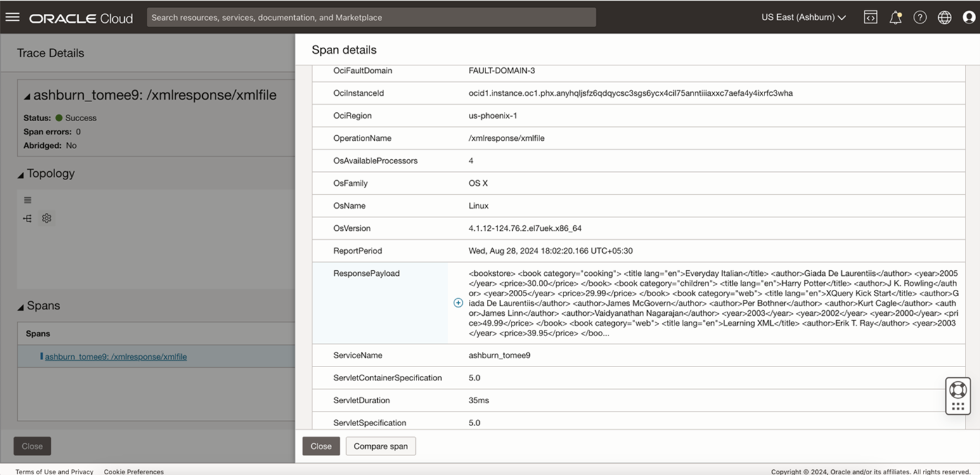Click the search resources and services field
Image resolution: width=980 pixels, height=475 pixels.
click(x=371, y=17)
